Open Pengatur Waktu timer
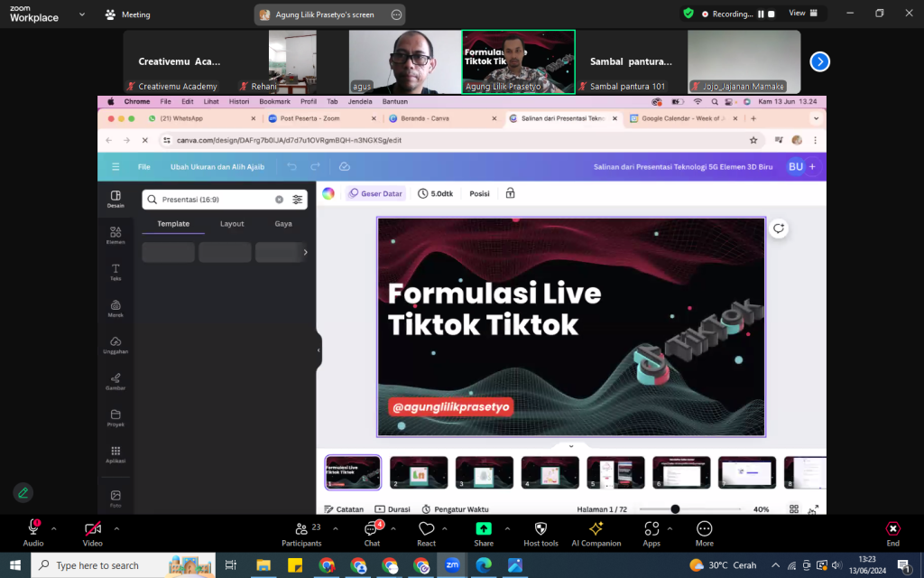The height and width of the screenshot is (578, 924). (x=455, y=509)
